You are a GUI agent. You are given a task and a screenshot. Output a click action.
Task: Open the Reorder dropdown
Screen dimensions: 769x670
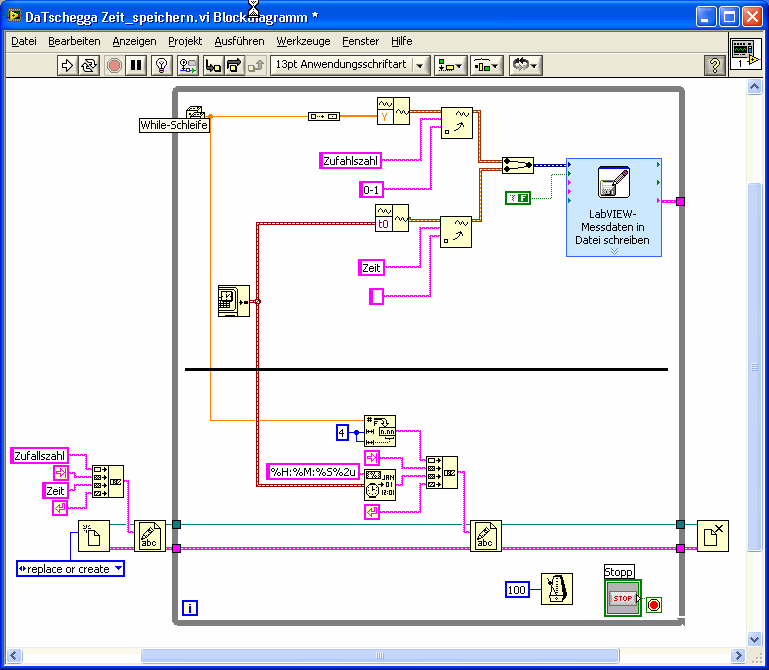tap(525, 65)
